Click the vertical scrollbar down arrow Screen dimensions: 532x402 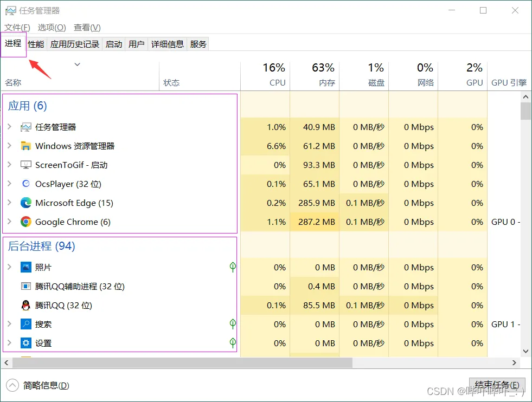click(526, 351)
